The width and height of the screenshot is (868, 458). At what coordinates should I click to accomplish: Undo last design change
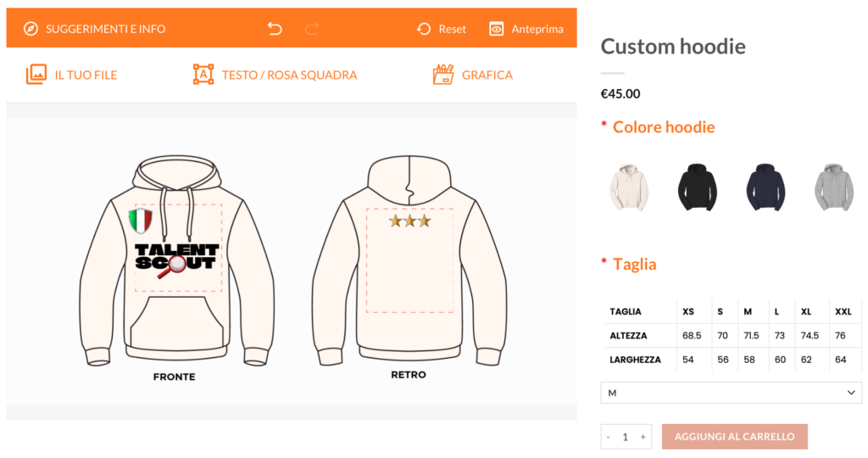pos(275,29)
